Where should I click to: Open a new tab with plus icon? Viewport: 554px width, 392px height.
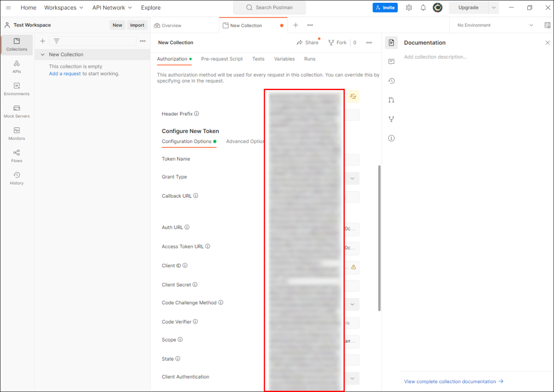[296, 25]
